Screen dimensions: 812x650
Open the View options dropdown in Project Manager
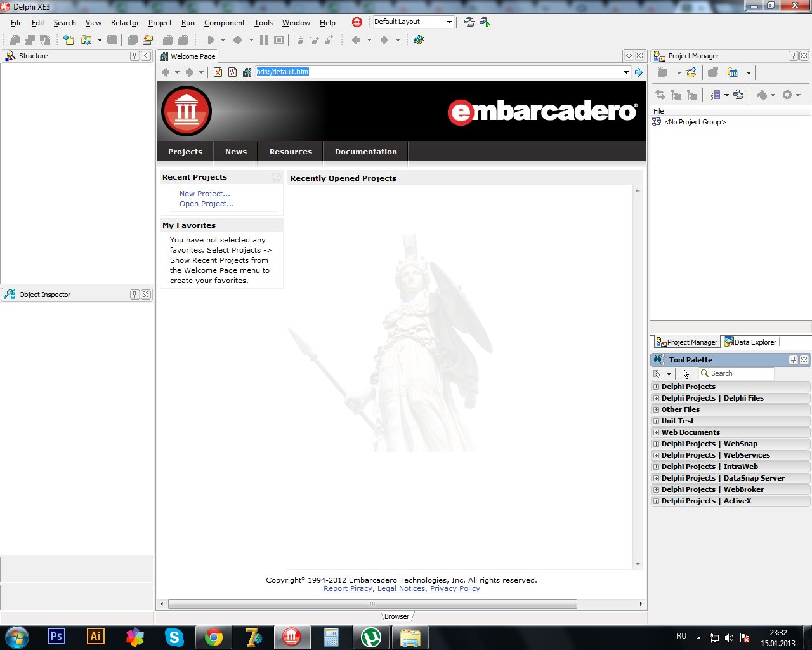(x=749, y=73)
